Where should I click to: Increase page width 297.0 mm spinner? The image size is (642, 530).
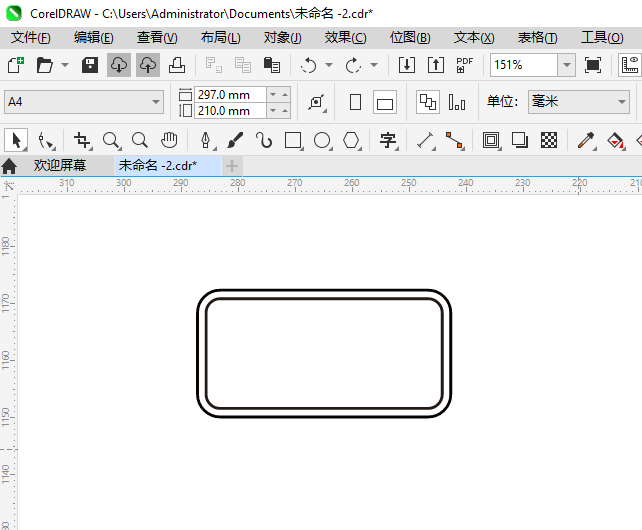click(285, 95)
